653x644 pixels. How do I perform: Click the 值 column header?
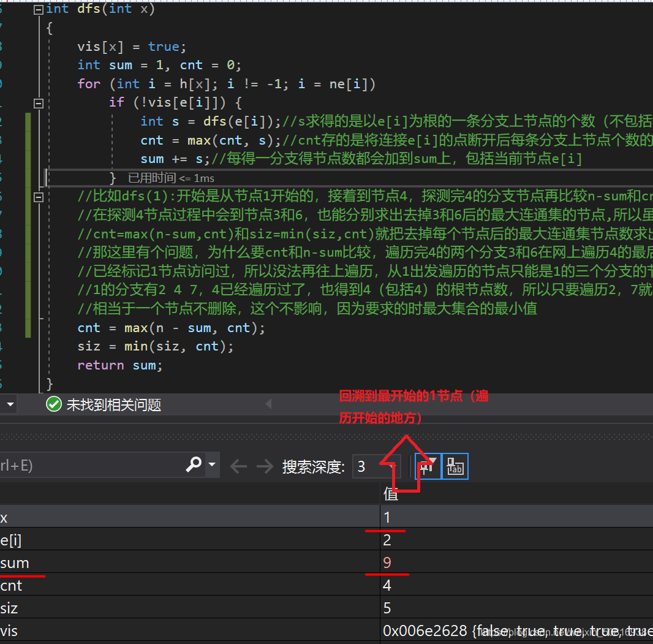(x=391, y=494)
